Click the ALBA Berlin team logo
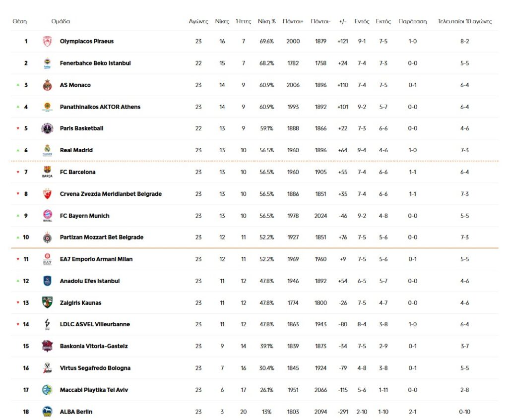508x420 pixels. coord(47,412)
